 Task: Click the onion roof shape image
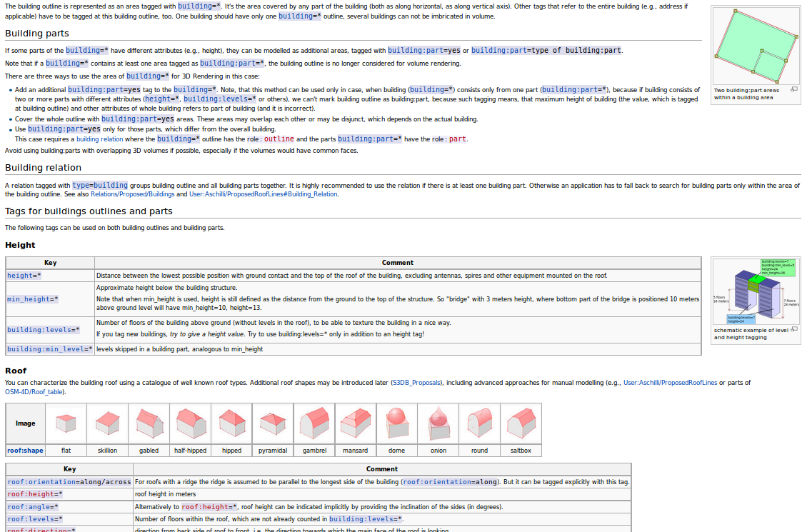click(438, 423)
